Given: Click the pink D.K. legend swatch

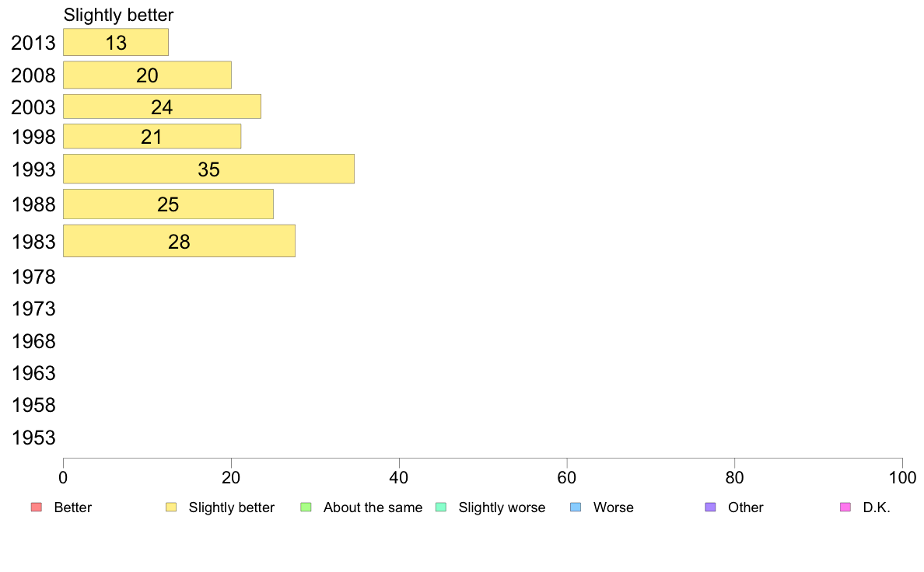Looking at the screenshot, I should pyautogui.click(x=845, y=507).
